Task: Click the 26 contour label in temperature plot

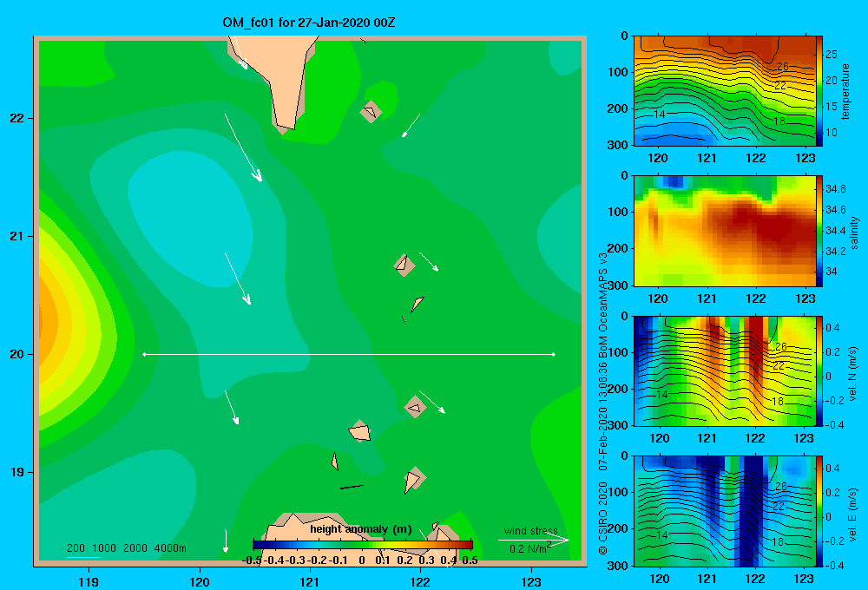Action: click(x=782, y=67)
